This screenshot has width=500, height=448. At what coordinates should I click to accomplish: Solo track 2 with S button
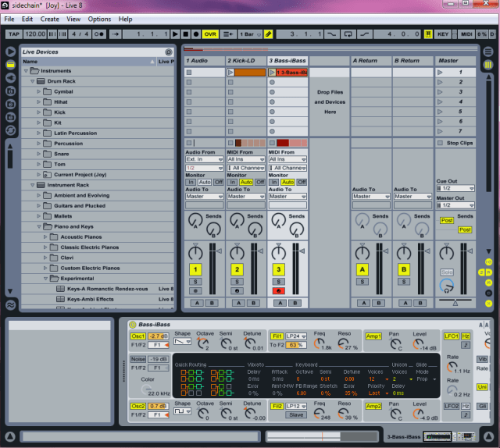coord(237,281)
